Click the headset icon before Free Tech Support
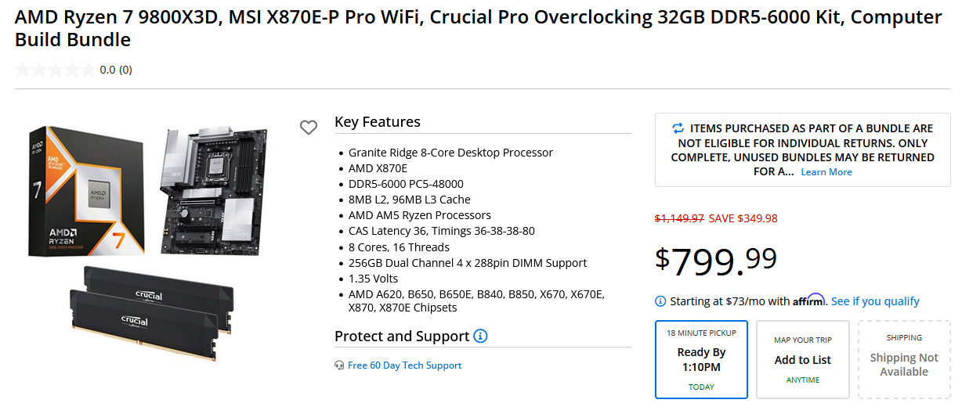980x414 pixels. (x=339, y=365)
